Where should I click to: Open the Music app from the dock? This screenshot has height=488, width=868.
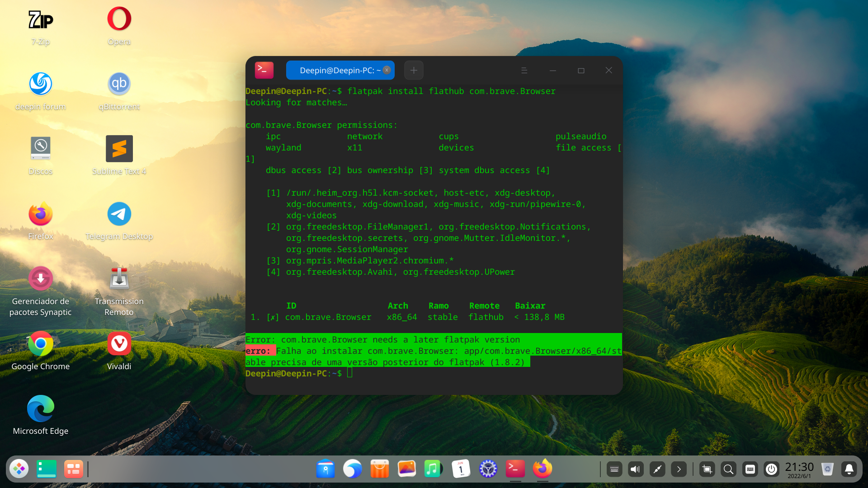point(433,469)
